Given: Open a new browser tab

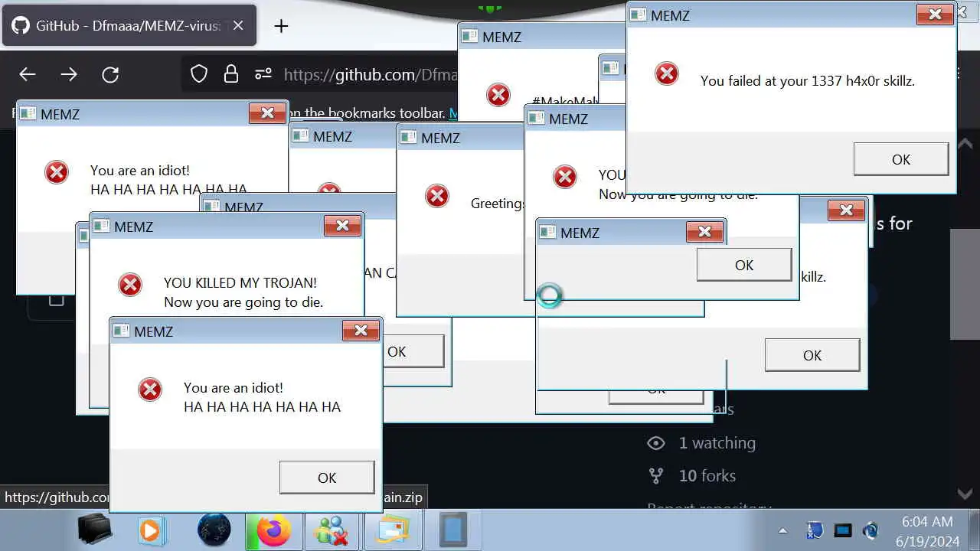Looking at the screenshot, I should (x=281, y=26).
